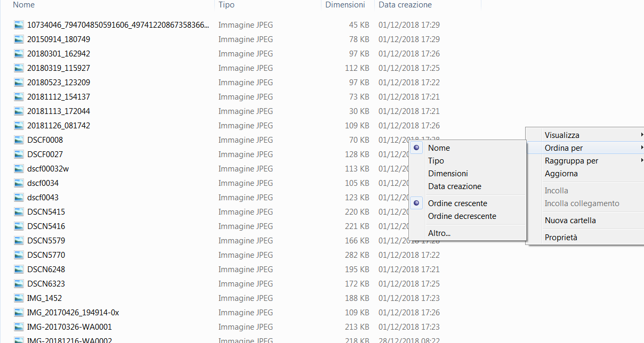
Task: Click the icon for IMG-20170326-WA0001
Action: 19,327
